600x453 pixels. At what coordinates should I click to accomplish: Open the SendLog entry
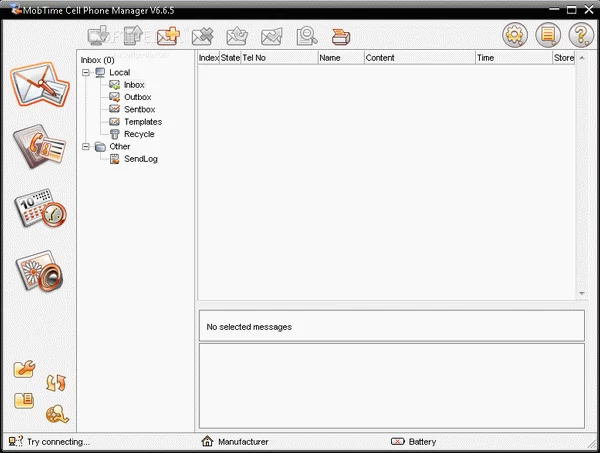pyautogui.click(x=140, y=159)
